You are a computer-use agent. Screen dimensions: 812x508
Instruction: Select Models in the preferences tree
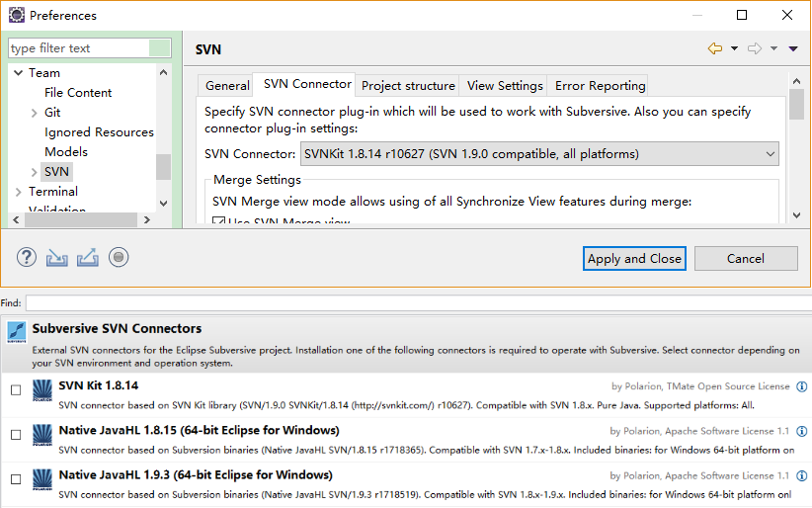(66, 152)
